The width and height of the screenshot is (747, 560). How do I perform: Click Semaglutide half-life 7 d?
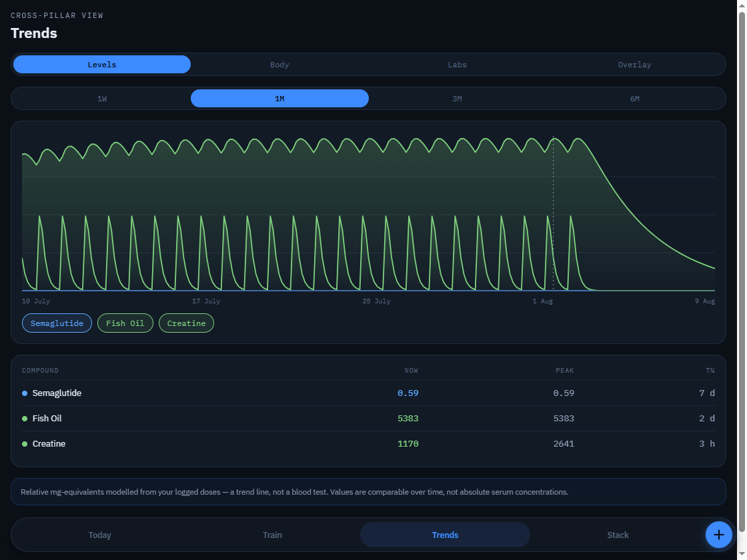(x=707, y=393)
